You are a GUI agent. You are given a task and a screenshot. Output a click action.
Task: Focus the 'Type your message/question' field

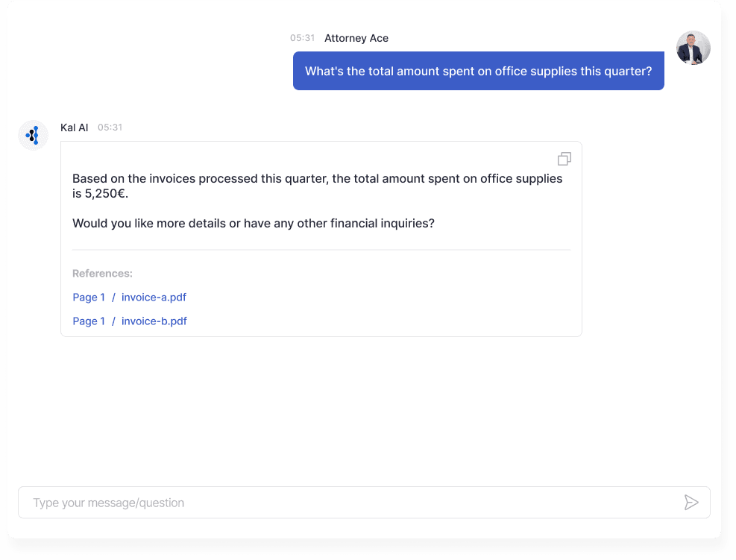pyautogui.click(x=364, y=503)
